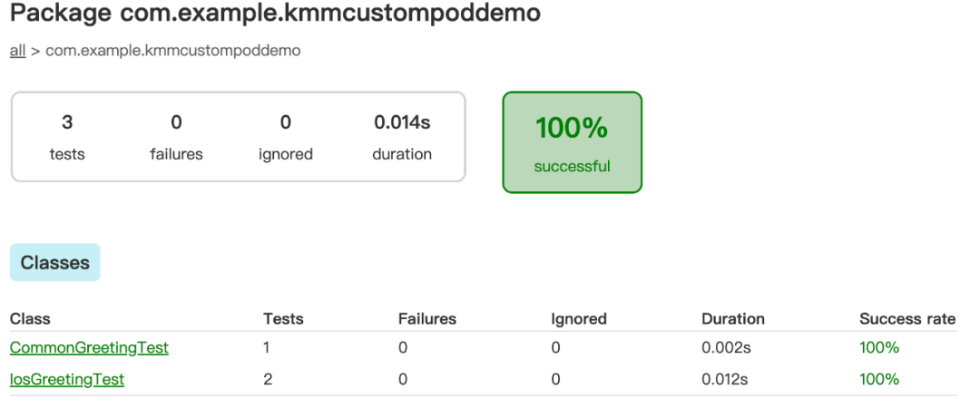This screenshot has width=980, height=398.
Task: Click the ignored counter box
Action: point(286,138)
